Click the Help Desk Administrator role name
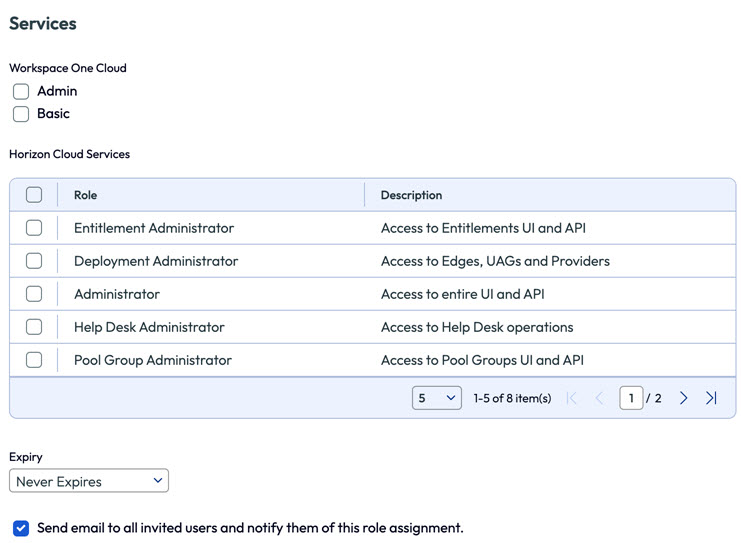 [149, 328]
